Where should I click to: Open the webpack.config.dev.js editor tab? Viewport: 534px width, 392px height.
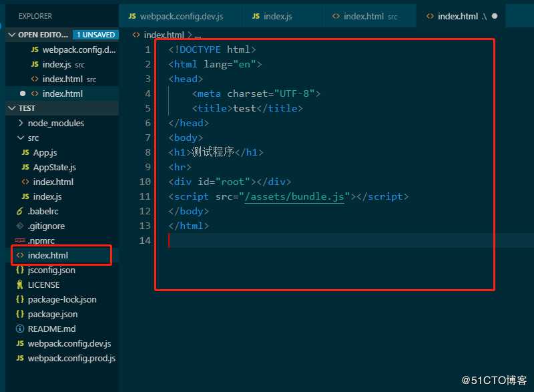click(181, 16)
